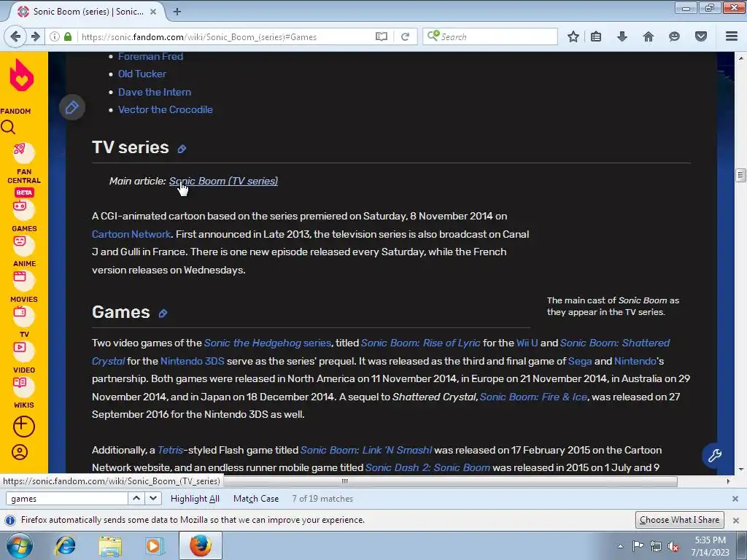This screenshot has height=560, width=747.
Task: Open Sonic Boom: Fire & Ice link
Action: [x=533, y=397]
